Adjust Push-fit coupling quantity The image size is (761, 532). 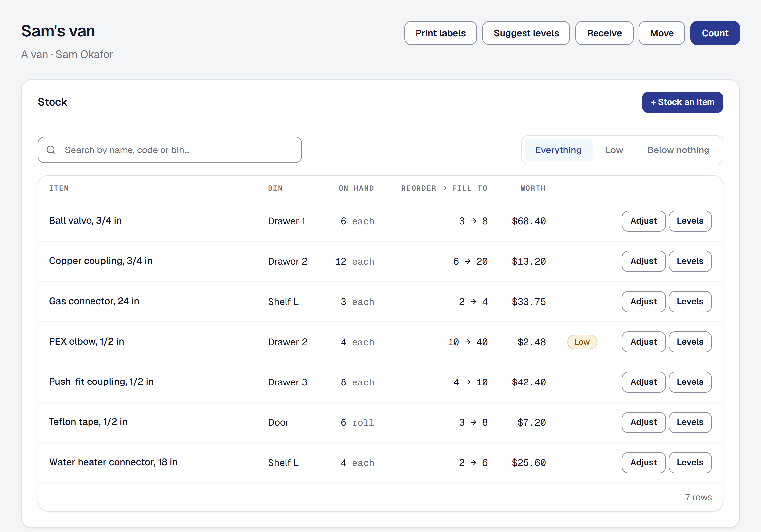pos(643,382)
